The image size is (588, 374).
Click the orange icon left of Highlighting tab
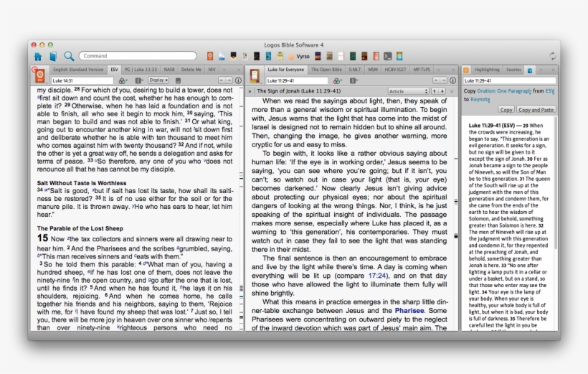click(x=466, y=70)
